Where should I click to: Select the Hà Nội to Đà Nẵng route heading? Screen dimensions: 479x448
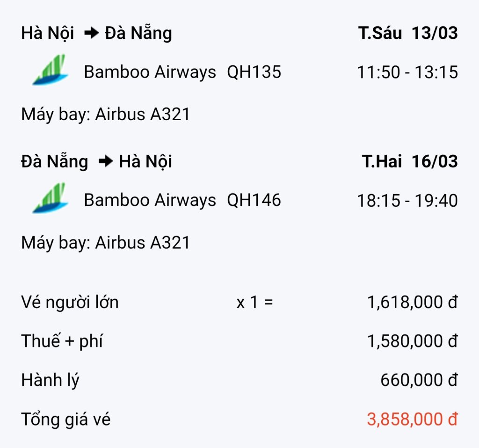click(x=96, y=33)
